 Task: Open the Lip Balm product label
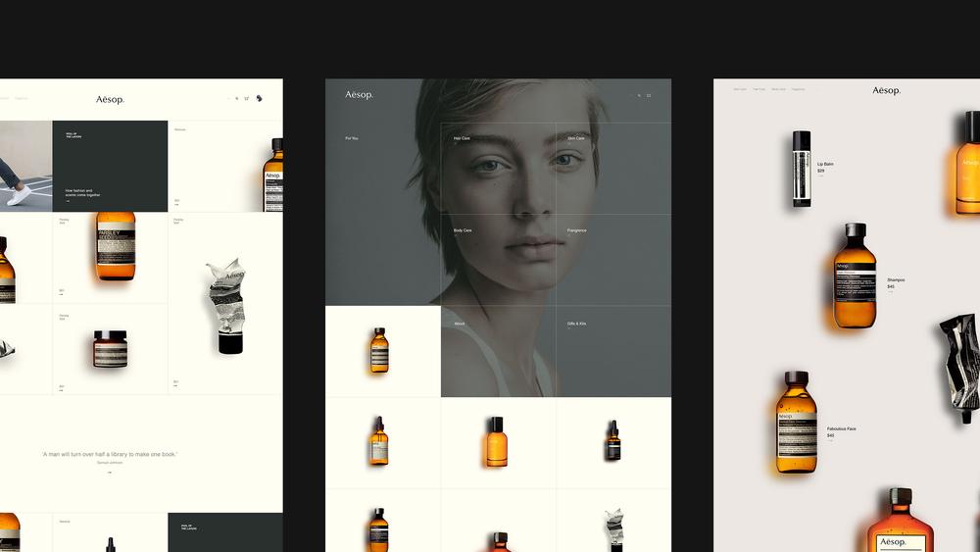825,164
